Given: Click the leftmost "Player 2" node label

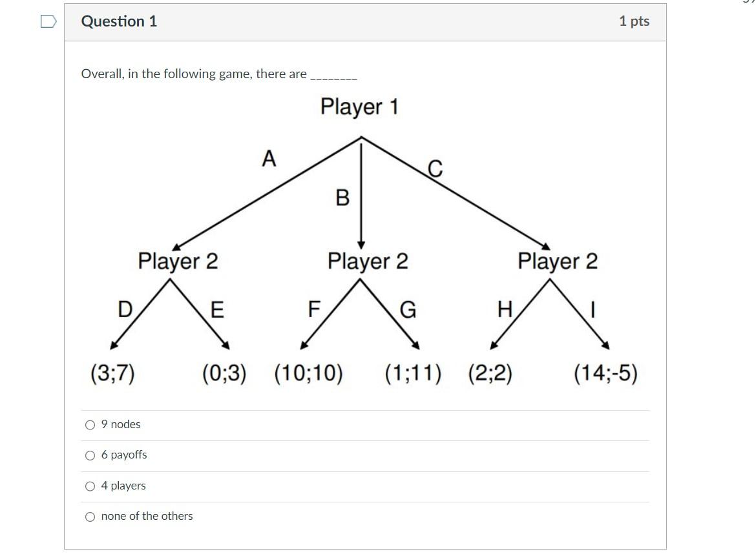Looking at the screenshot, I should (x=179, y=262).
